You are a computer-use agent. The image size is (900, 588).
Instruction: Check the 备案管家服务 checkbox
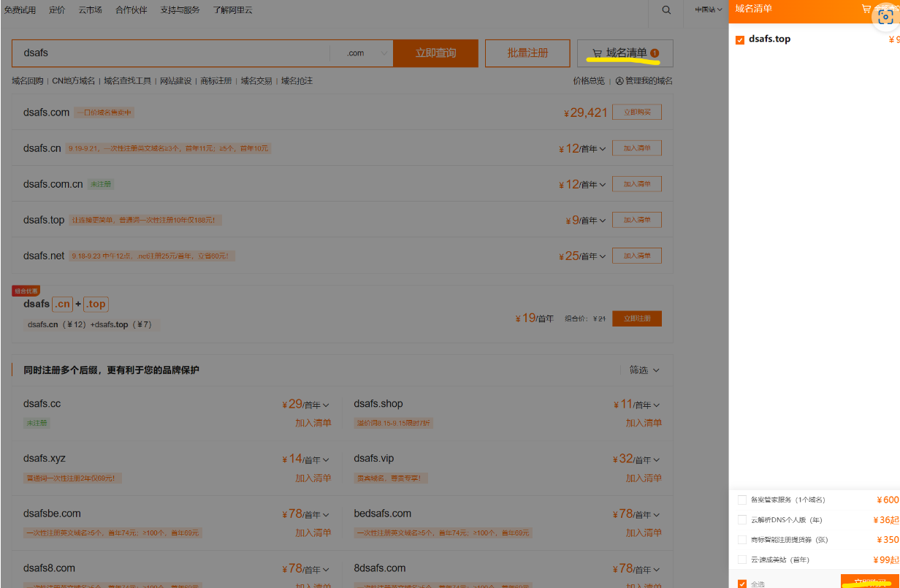coord(742,500)
